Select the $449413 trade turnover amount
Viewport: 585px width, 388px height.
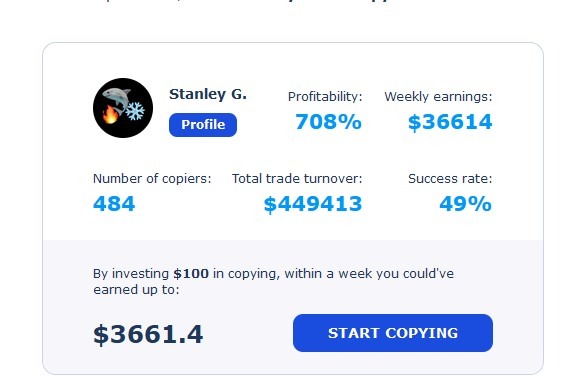(313, 204)
